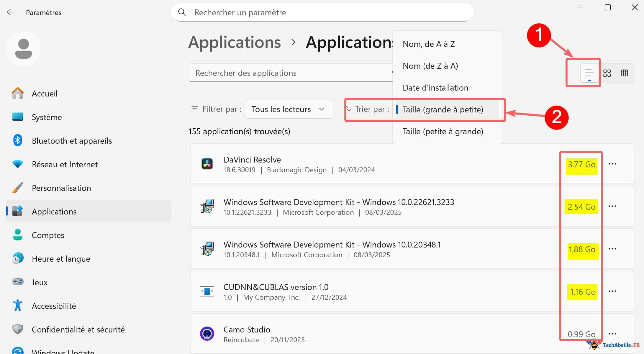The width and height of the screenshot is (644, 354).
Task: Choose Taille (petite à grande) sorting
Action: (443, 131)
